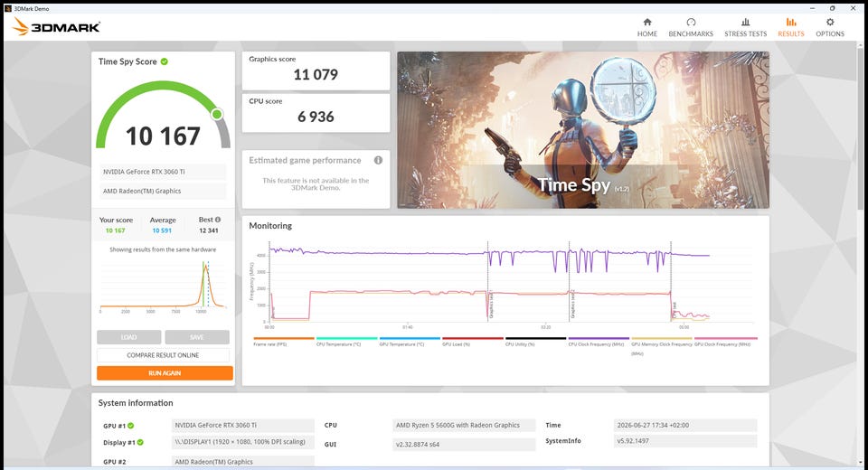Viewport: 868px width, 470px height.
Task: Click the Best score info icon
Action: (x=218, y=220)
